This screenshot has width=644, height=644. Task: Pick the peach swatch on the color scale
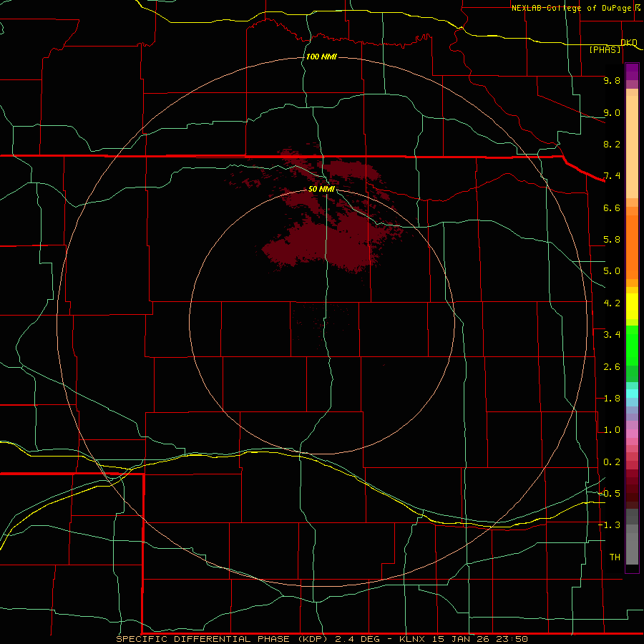point(632,147)
